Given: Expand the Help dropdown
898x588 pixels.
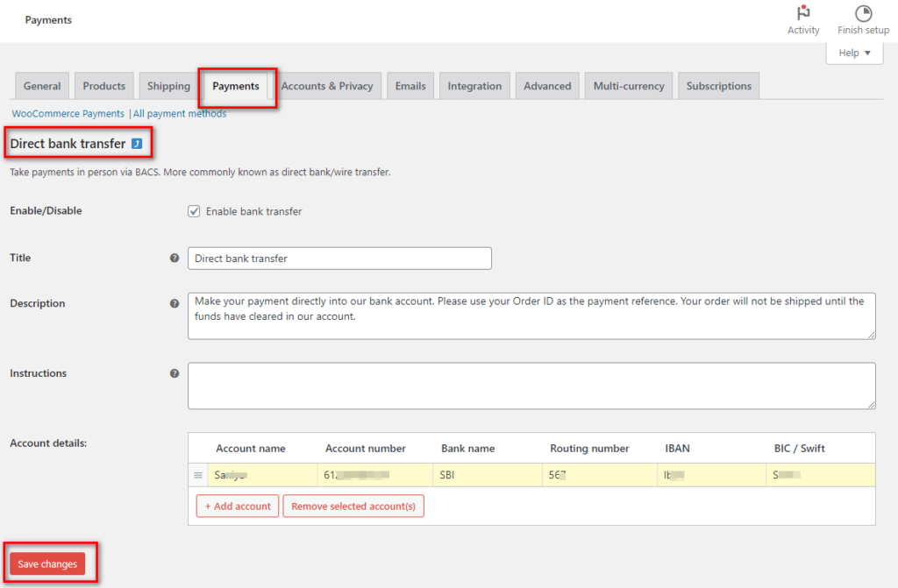Looking at the screenshot, I should (x=854, y=53).
